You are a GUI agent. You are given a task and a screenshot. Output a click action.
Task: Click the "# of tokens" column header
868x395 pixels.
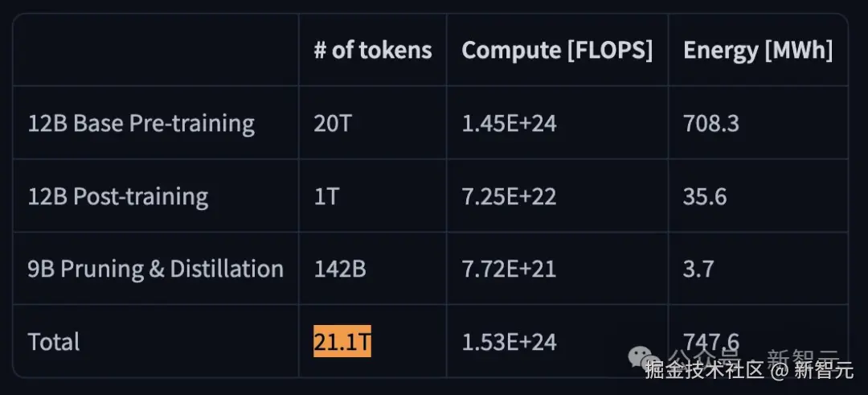pyautogui.click(x=373, y=50)
